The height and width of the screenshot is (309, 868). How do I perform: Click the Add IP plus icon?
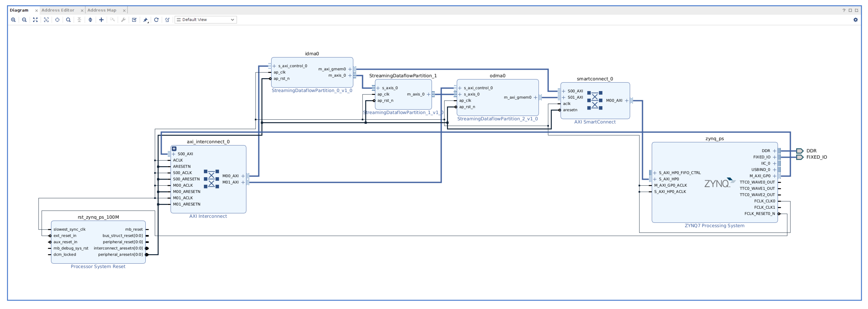[x=101, y=20]
